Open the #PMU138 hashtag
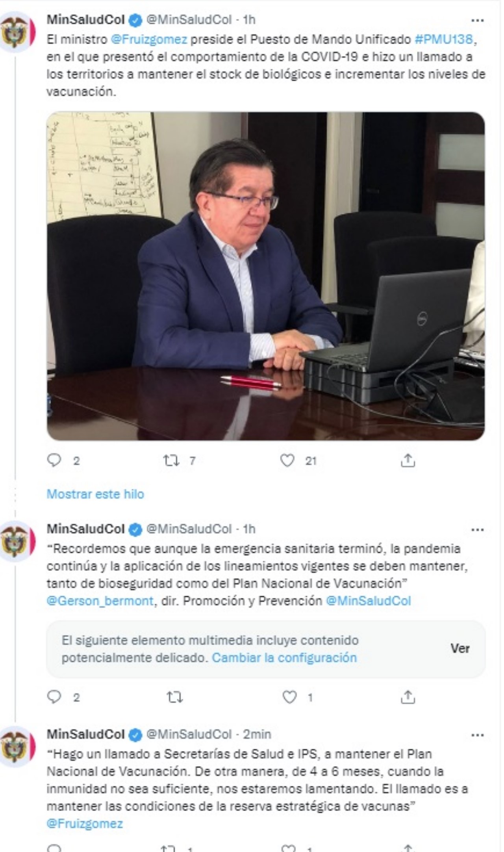The height and width of the screenshot is (852, 504). click(443, 39)
